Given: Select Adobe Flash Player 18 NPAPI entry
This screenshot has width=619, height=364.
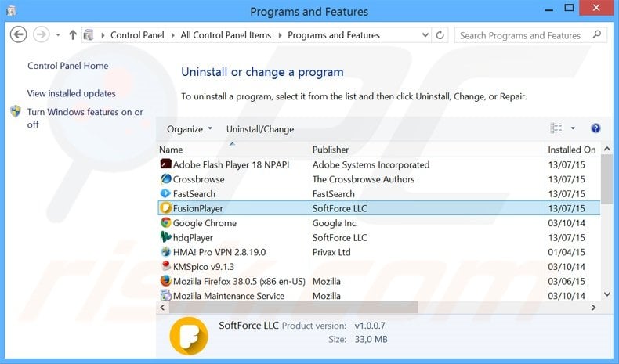Looking at the screenshot, I should pyautogui.click(x=231, y=165).
